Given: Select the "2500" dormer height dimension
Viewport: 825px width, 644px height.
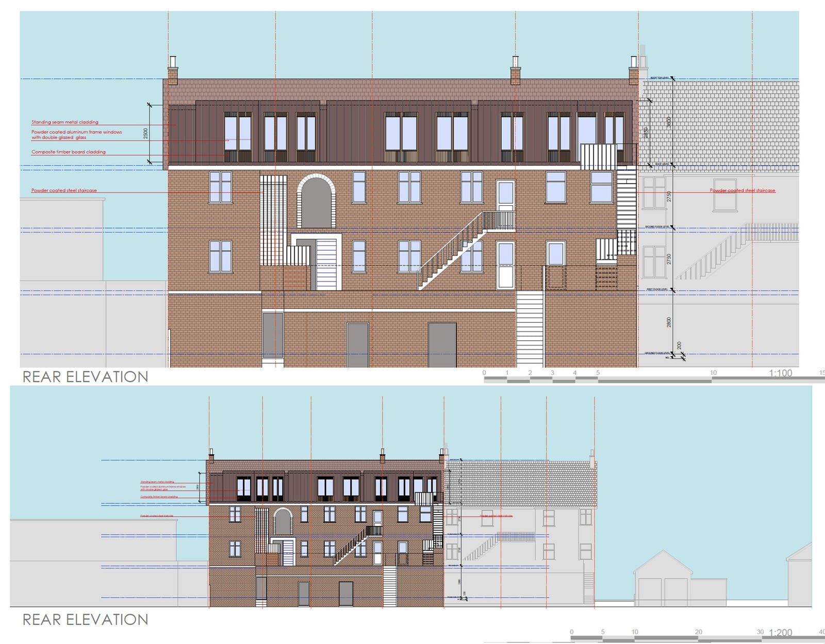Looking at the screenshot, I should coord(146,134).
